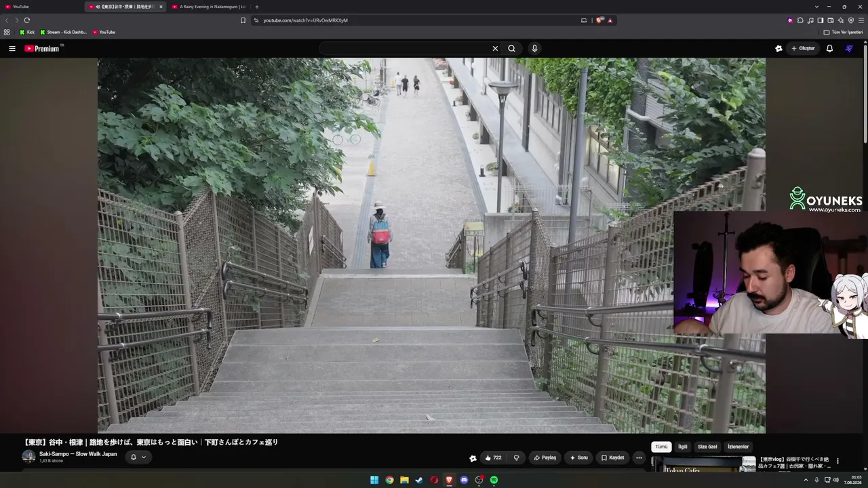Screen dimensions: 868x488
Task: Open the browser main menu button
Action: (861, 20)
